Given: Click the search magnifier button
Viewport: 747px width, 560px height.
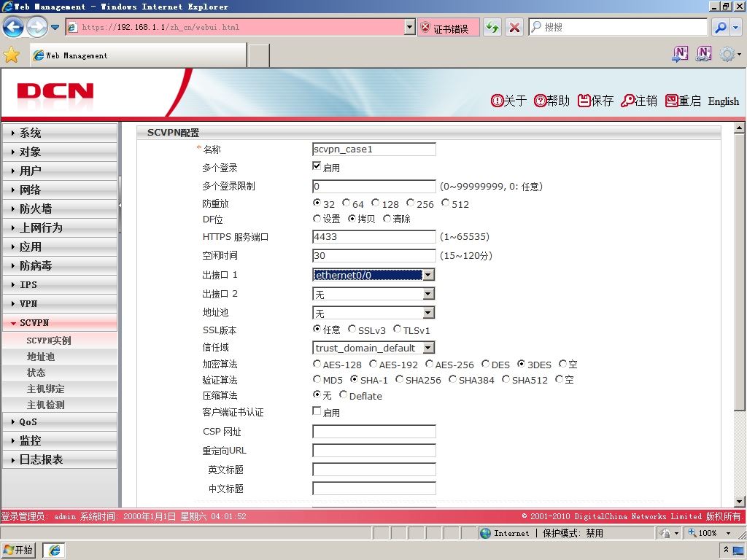Looking at the screenshot, I should point(720,27).
